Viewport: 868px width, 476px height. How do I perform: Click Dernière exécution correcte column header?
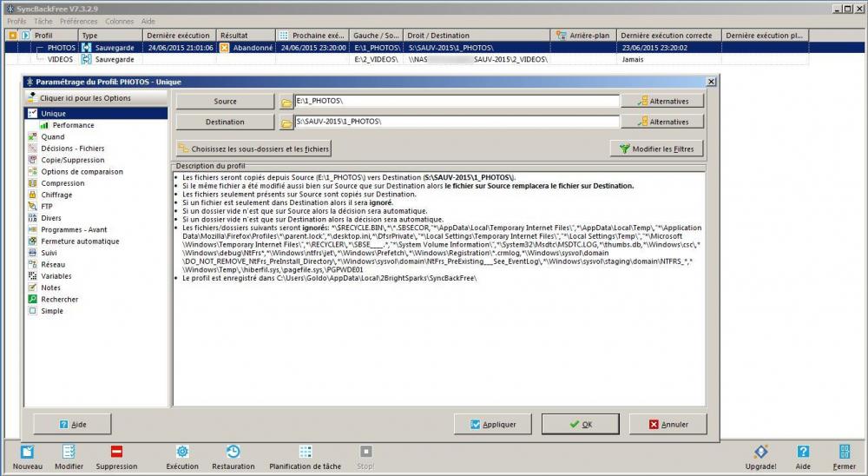click(x=668, y=36)
